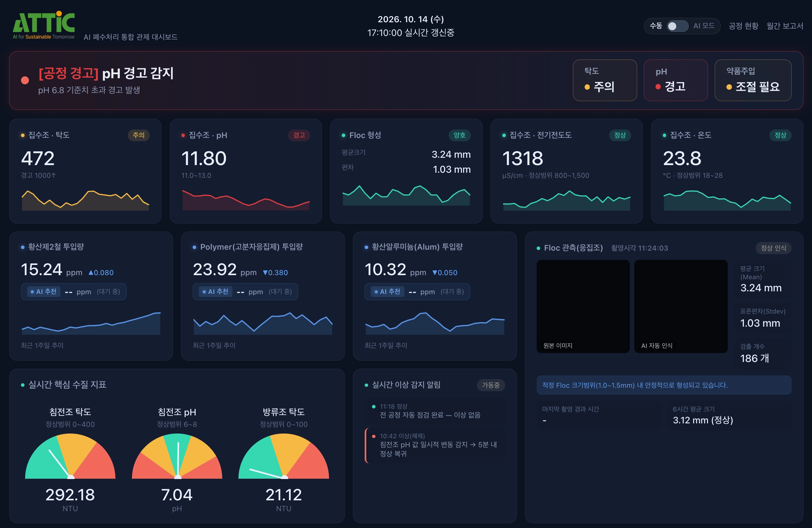Click the 가동중 badge in 이상 감지 알림

click(x=491, y=385)
